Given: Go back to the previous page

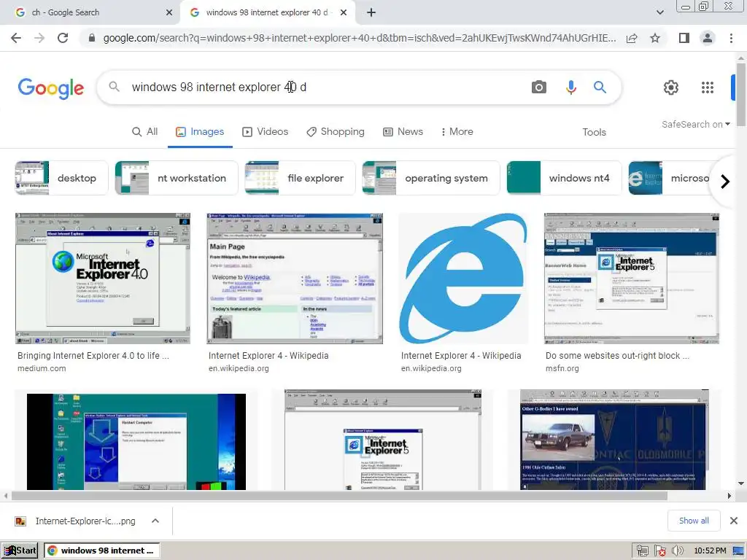Looking at the screenshot, I should (x=16, y=38).
